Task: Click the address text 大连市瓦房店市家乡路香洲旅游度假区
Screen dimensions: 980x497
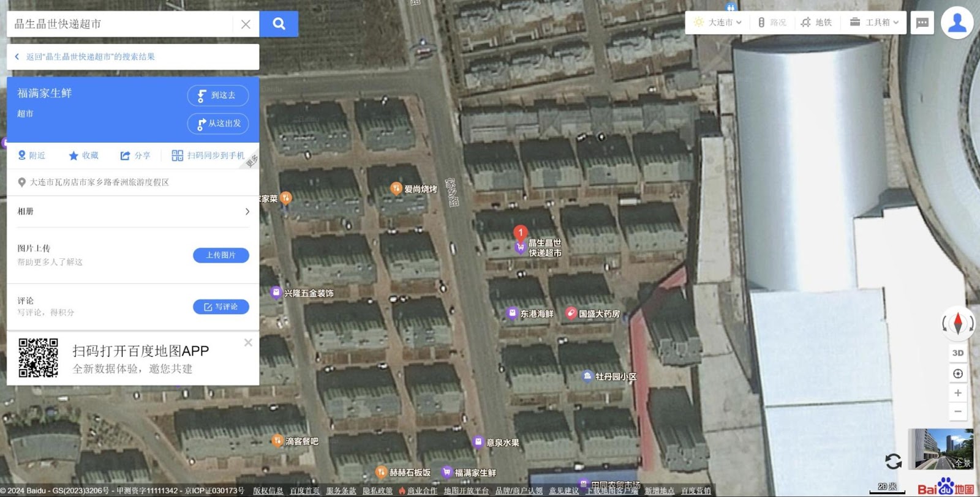Action: pyautogui.click(x=99, y=182)
